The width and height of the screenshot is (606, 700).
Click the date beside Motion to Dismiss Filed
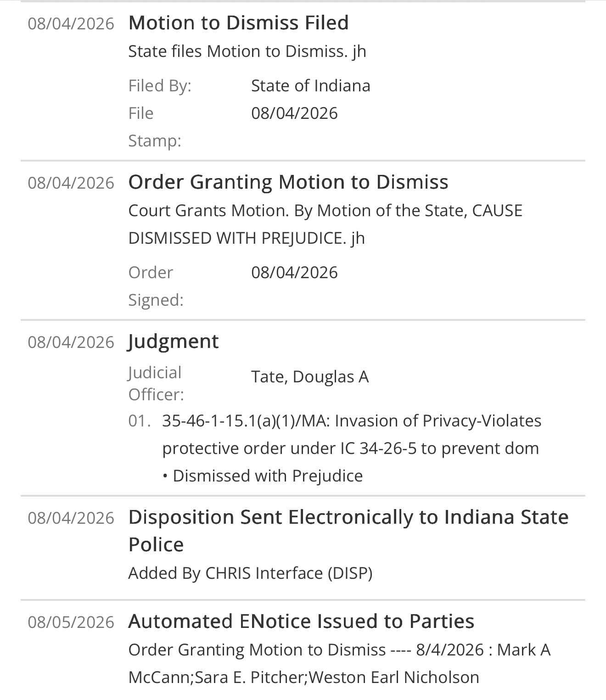click(x=71, y=23)
